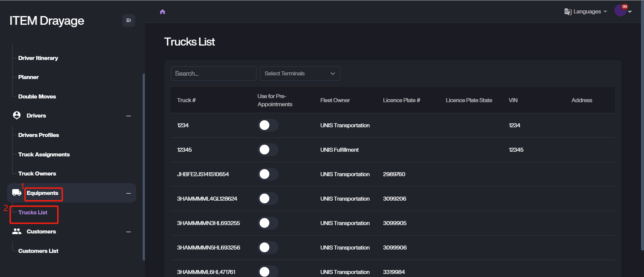Enable pre-appointments for truck 12345
Screen dimensions: 644x277
click(x=268, y=150)
